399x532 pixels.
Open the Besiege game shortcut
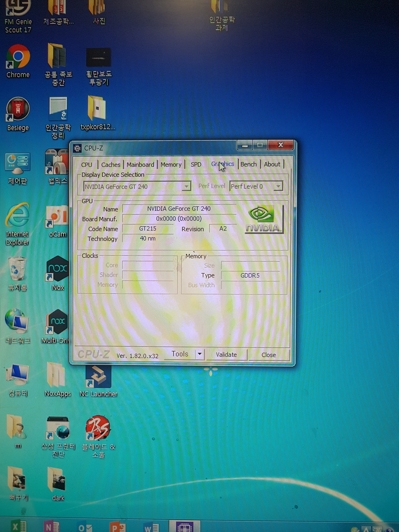click(x=18, y=114)
